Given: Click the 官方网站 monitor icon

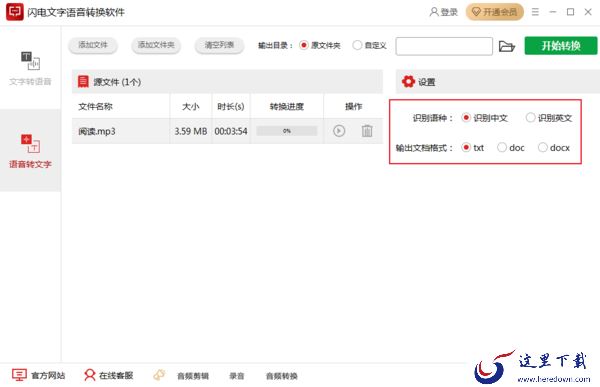Looking at the screenshot, I should point(19,375).
